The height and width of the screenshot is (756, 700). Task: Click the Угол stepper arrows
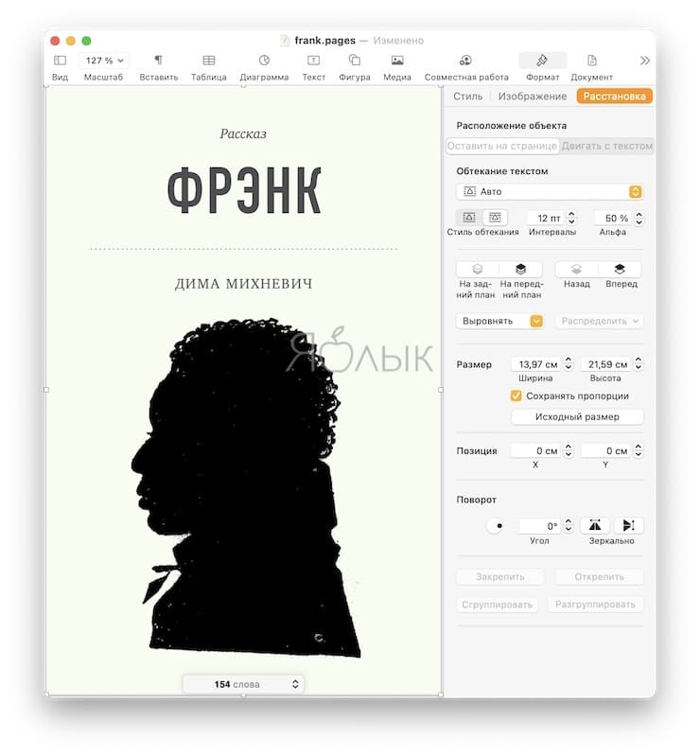point(569,525)
